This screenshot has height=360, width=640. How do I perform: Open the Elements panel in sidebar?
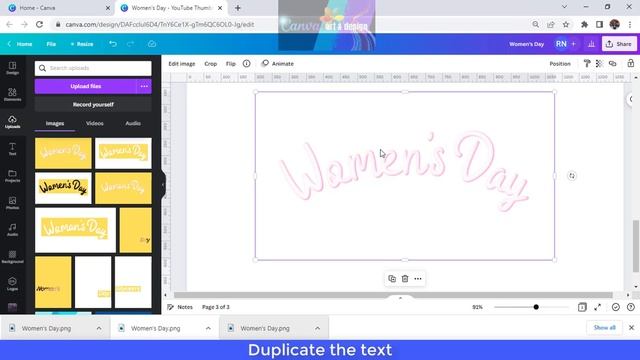pyautogui.click(x=12, y=95)
